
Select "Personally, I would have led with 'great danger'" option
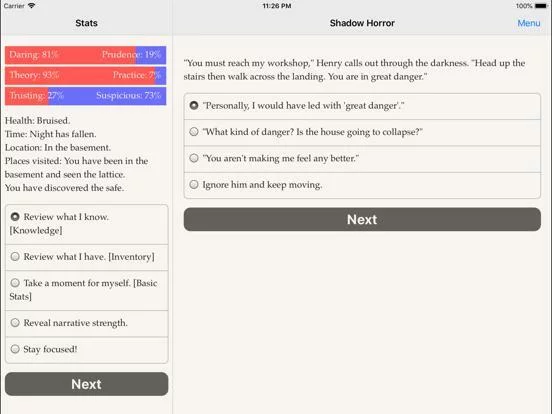pyautogui.click(x=362, y=106)
